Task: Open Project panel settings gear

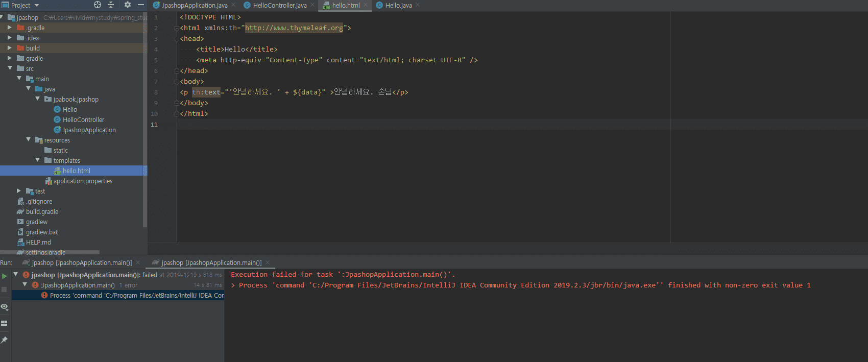Action: 128,5
